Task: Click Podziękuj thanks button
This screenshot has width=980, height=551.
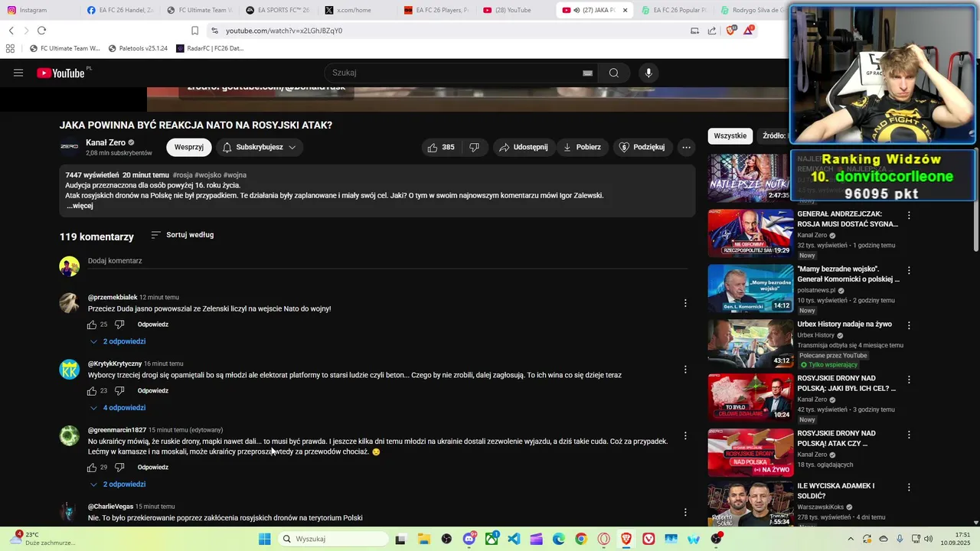Action: [x=642, y=147]
